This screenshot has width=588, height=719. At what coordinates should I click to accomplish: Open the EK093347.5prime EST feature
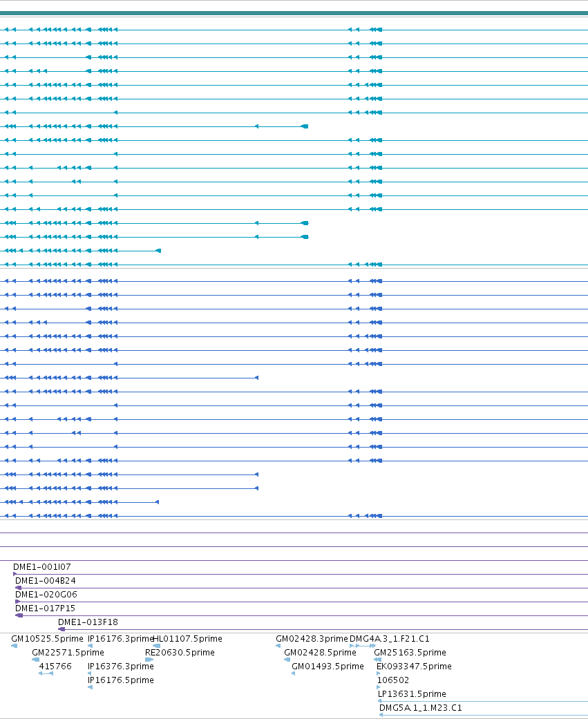click(x=414, y=666)
